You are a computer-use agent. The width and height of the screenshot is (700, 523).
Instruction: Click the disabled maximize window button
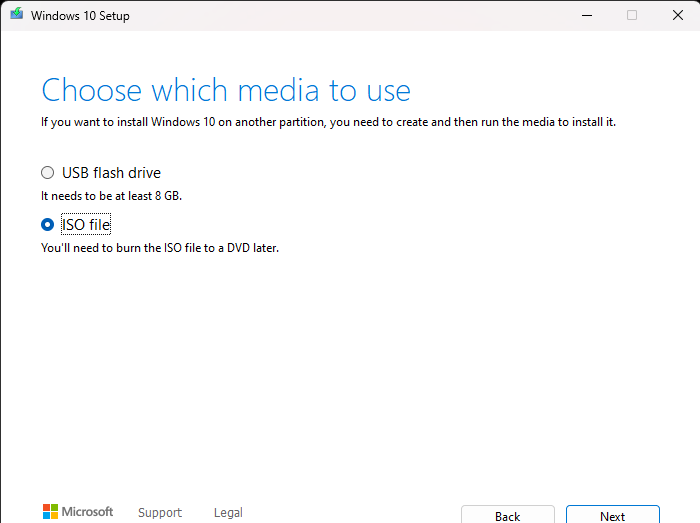[632, 16]
